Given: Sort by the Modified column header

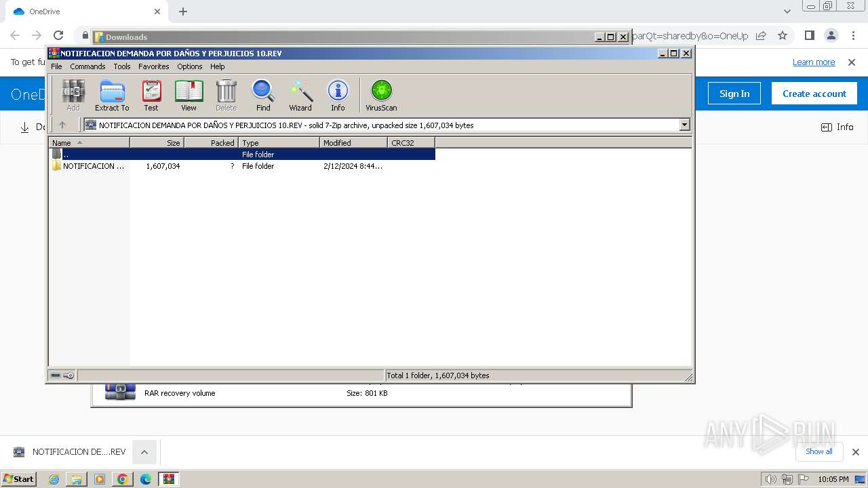Looking at the screenshot, I should coord(354,142).
